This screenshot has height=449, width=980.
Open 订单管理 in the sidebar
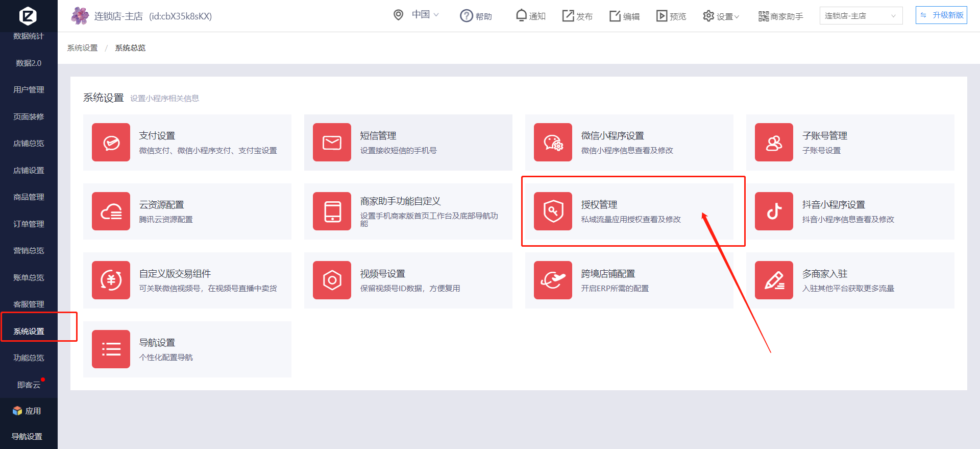pos(29,224)
